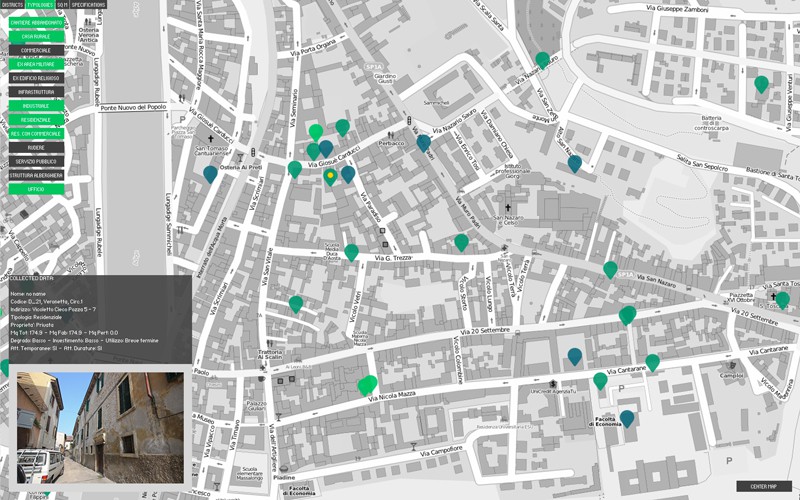Toggle the Res. con Commerciale filter
The height and width of the screenshot is (500, 800).
[x=36, y=134]
